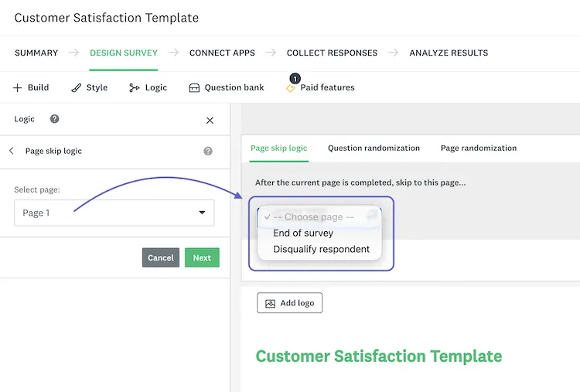The image size is (580, 392).
Task: Click the help icon next to Logic
Action: click(x=54, y=119)
